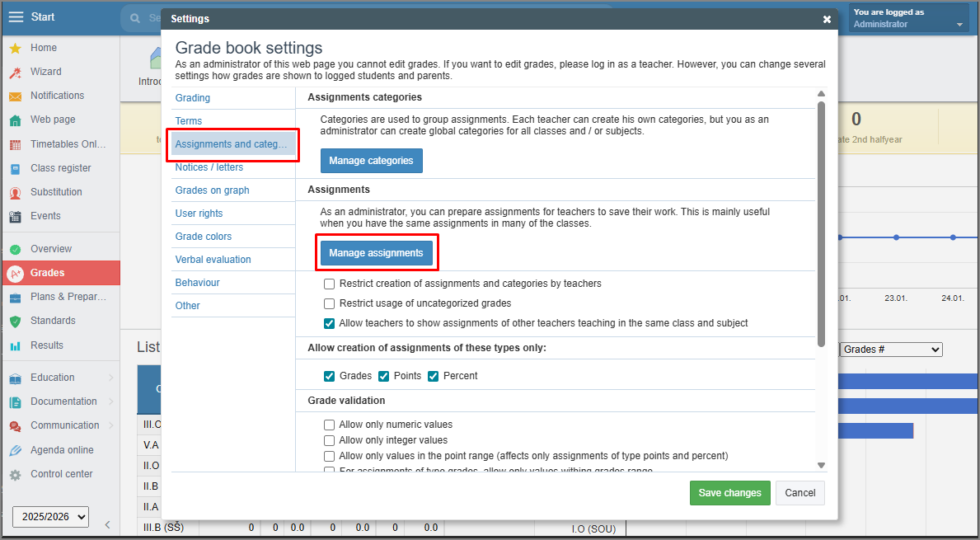Open the 2025/2026 school year dropdown
This screenshot has width=980, height=540.
(x=50, y=517)
